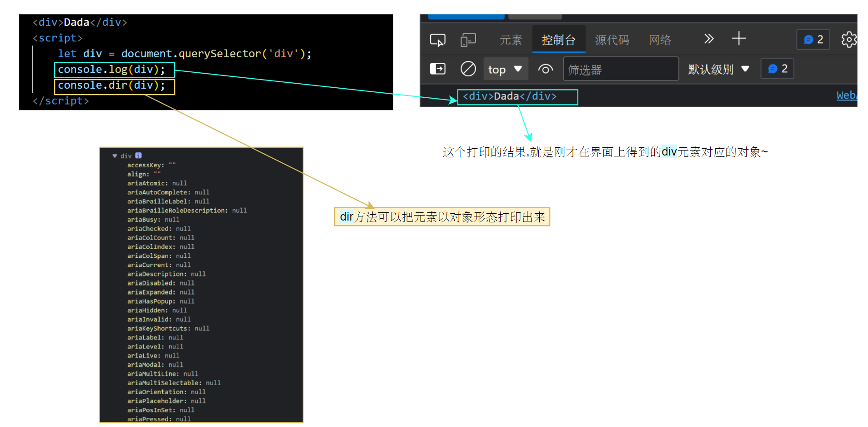Viewport: 868px width, 427px height.
Task: Open DevTools settings gear
Action: coord(848,40)
